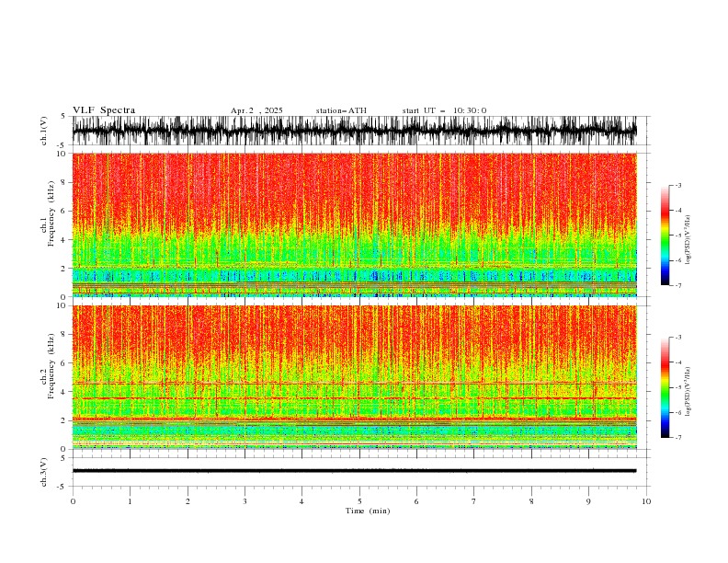Click the time axis tick label '5'
Screen dimensions: 728x563
point(359,501)
